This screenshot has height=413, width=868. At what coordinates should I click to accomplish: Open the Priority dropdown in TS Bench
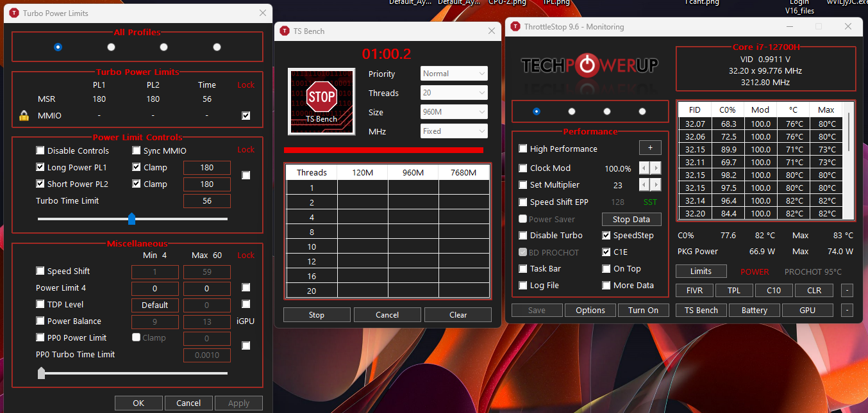tap(454, 74)
